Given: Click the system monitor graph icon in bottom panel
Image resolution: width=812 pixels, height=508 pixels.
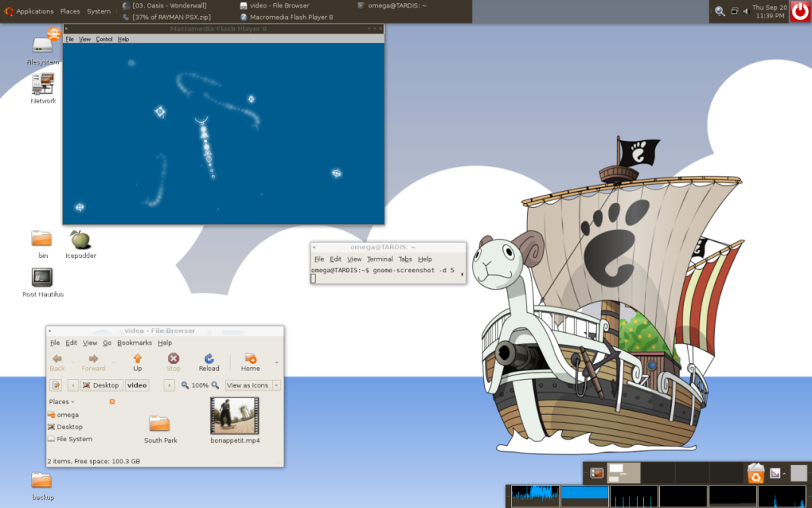Looking at the screenshot, I should 775,473.
